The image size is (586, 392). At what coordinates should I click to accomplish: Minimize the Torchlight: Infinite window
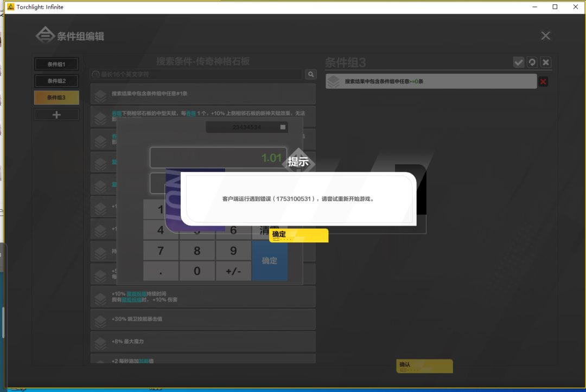point(535,7)
